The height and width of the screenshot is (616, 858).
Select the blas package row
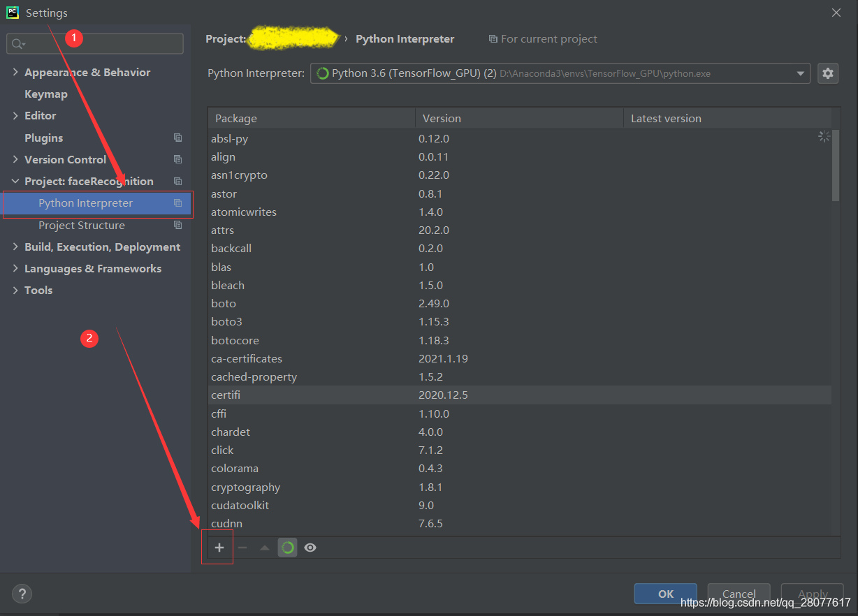519,267
